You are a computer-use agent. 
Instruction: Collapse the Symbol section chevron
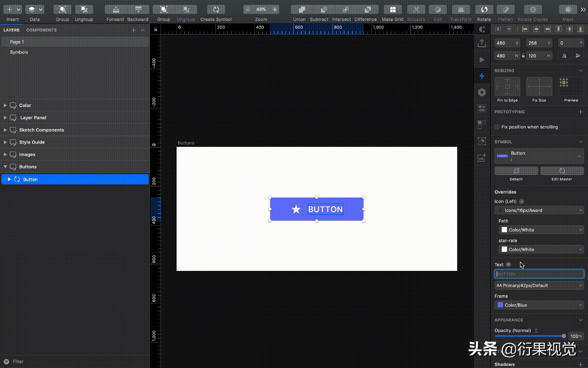coord(581,142)
